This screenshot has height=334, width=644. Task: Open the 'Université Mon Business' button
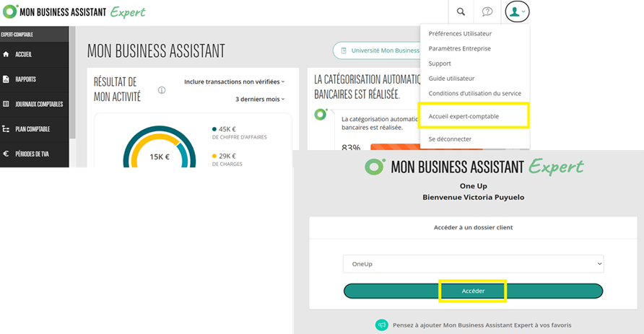(377, 50)
